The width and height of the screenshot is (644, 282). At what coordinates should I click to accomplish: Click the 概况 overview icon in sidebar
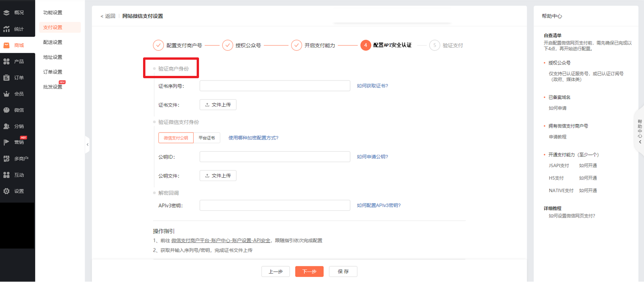pos(7,13)
